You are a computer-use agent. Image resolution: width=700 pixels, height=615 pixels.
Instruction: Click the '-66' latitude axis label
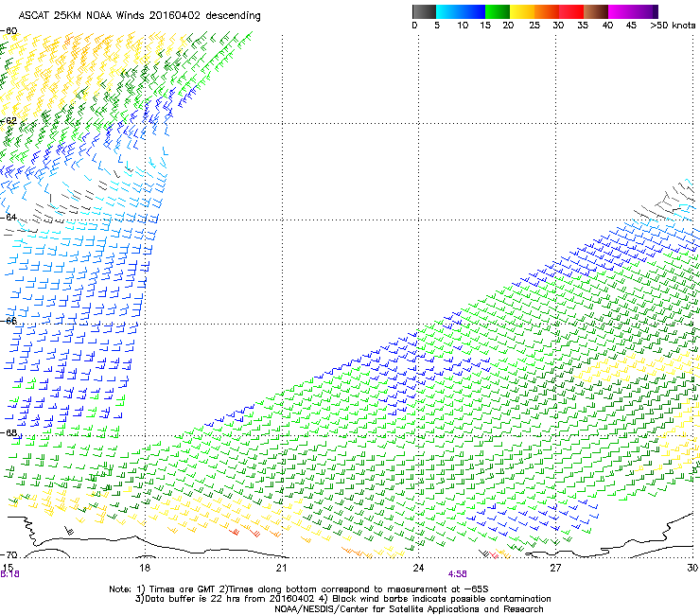pos(9,321)
